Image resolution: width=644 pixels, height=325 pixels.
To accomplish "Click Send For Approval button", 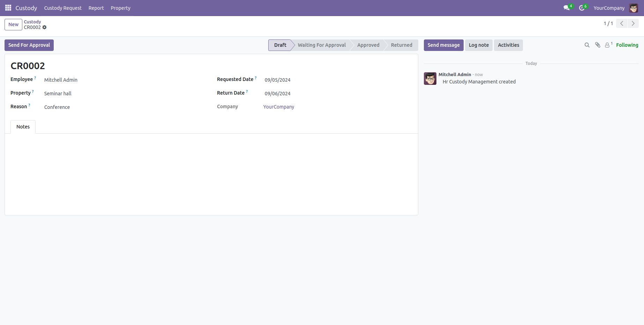I will click(x=29, y=45).
